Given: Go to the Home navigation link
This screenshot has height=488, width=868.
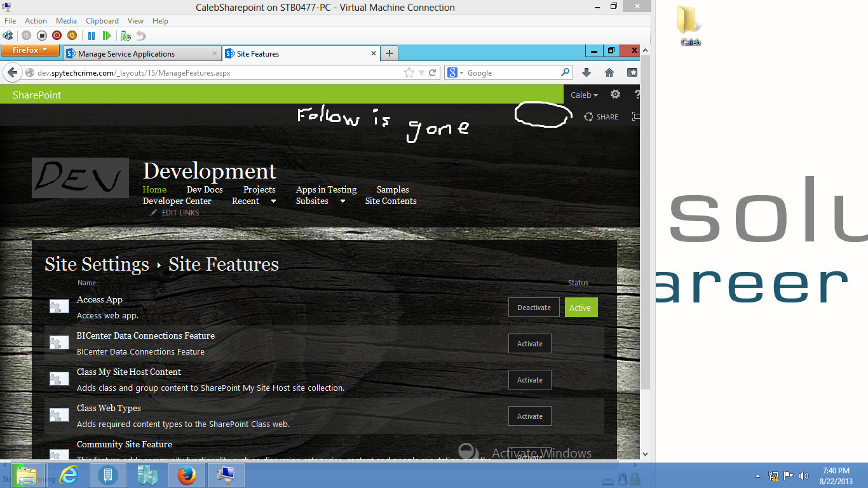Looking at the screenshot, I should click(x=154, y=189).
